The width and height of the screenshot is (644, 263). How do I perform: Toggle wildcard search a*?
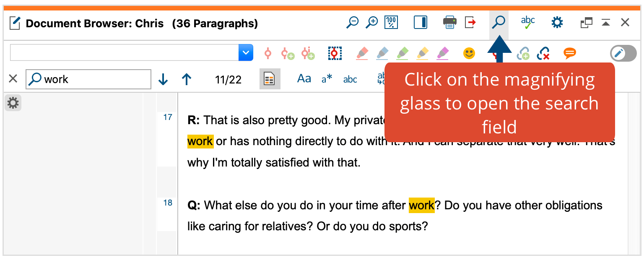click(x=327, y=79)
